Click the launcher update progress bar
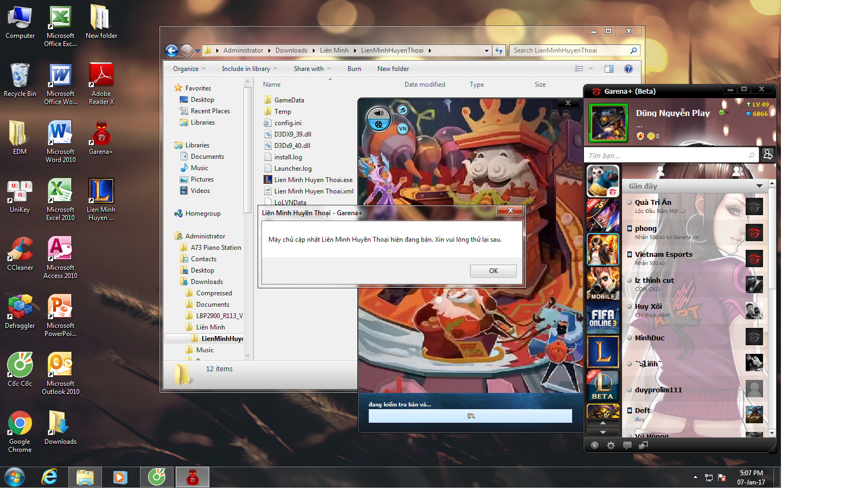The height and width of the screenshot is (504, 846). pyautogui.click(x=470, y=416)
